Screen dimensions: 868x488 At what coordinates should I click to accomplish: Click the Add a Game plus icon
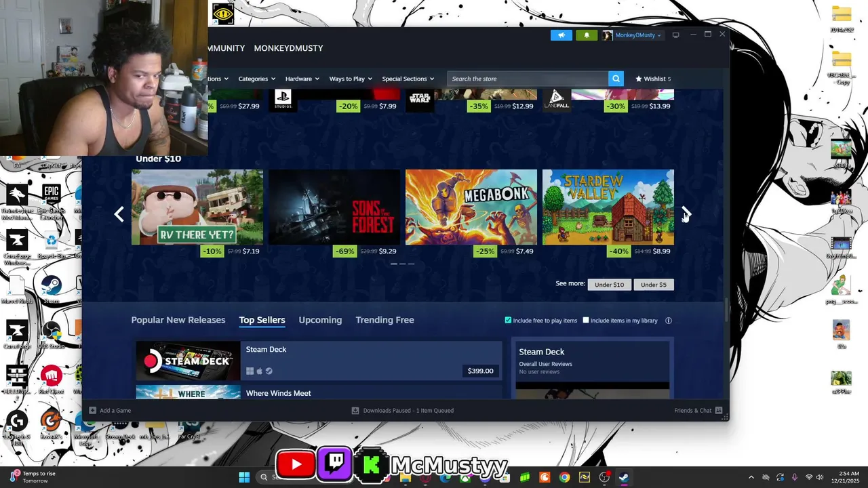coord(92,410)
